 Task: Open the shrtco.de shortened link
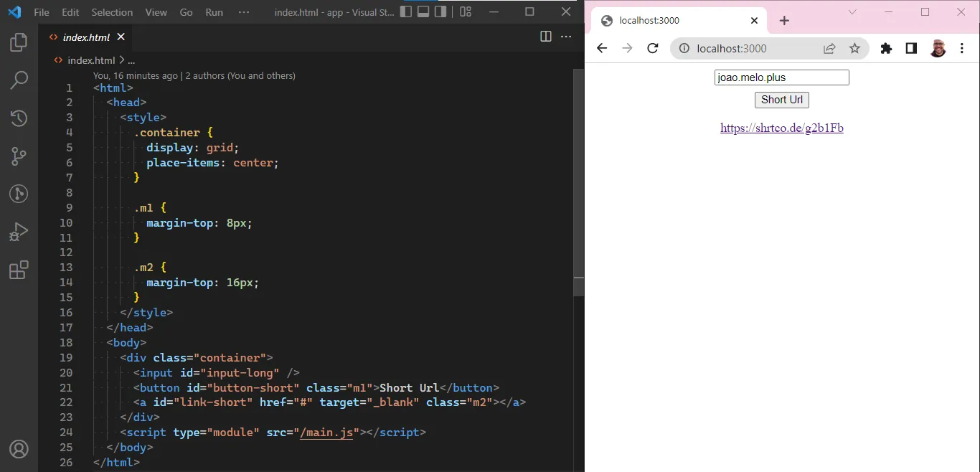781,128
